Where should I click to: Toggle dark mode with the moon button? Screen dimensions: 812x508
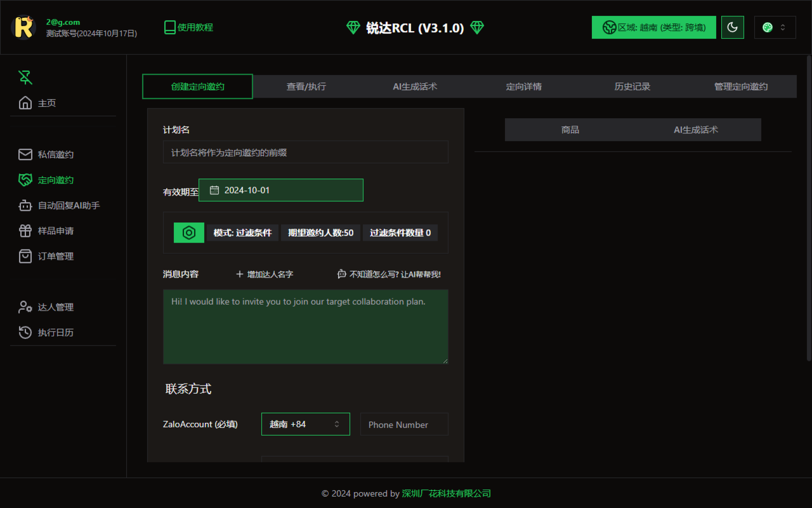click(733, 27)
